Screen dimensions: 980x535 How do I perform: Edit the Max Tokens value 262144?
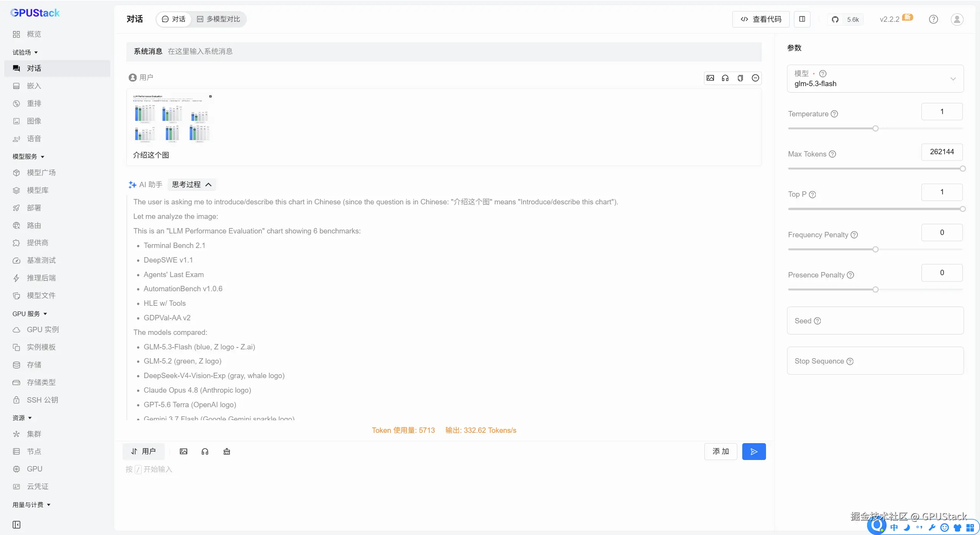click(x=942, y=152)
